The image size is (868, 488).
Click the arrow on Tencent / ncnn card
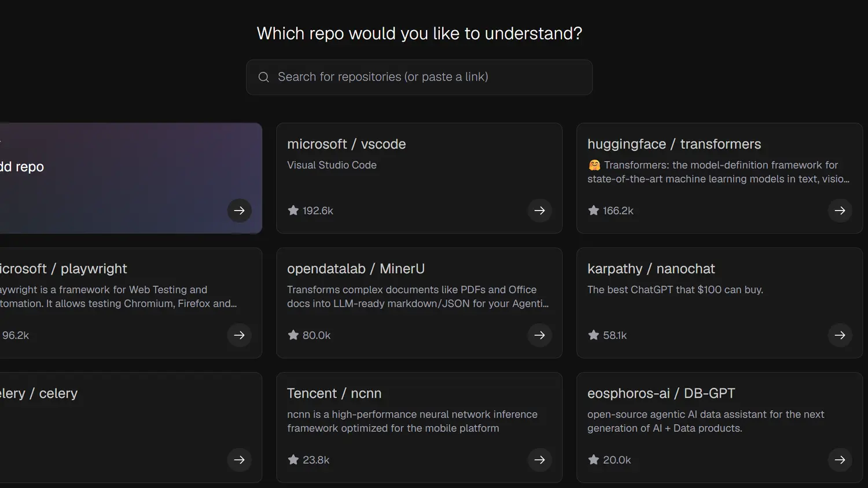pos(539,460)
